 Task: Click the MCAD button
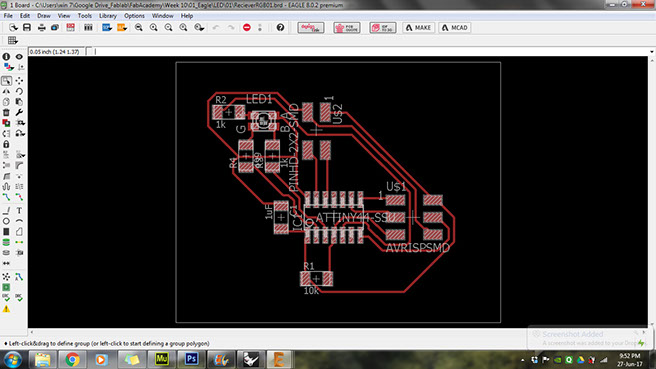point(455,28)
